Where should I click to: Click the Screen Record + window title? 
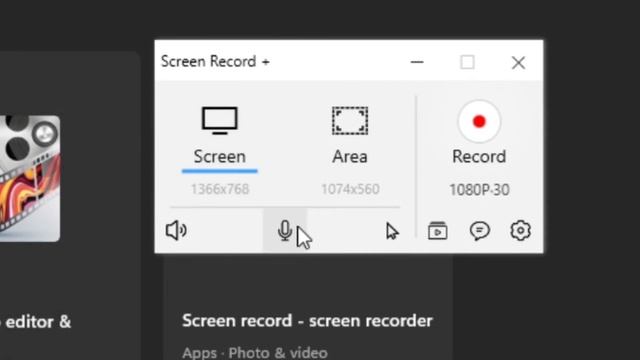pyautogui.click(x=215, y=62)
